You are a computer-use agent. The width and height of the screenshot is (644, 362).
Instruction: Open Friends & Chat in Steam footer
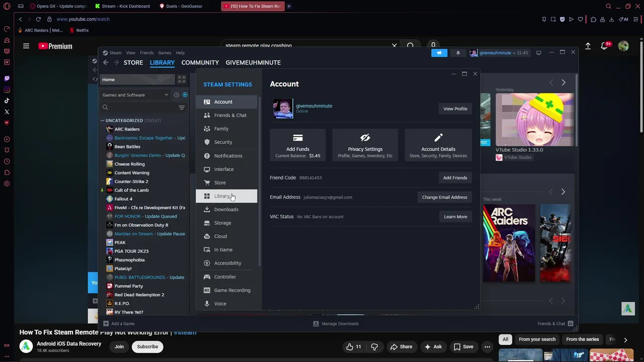point(555,324)
